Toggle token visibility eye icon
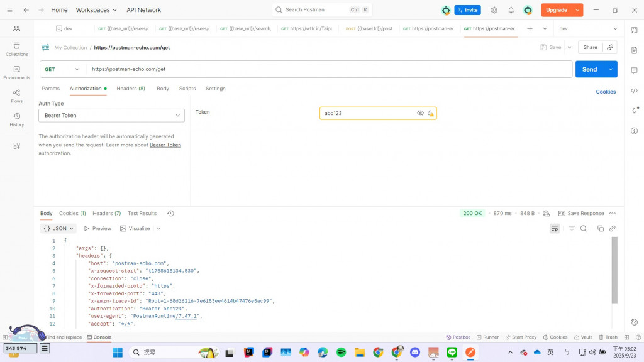The width and height of the screenshot is (644, 362). point(420,113)
